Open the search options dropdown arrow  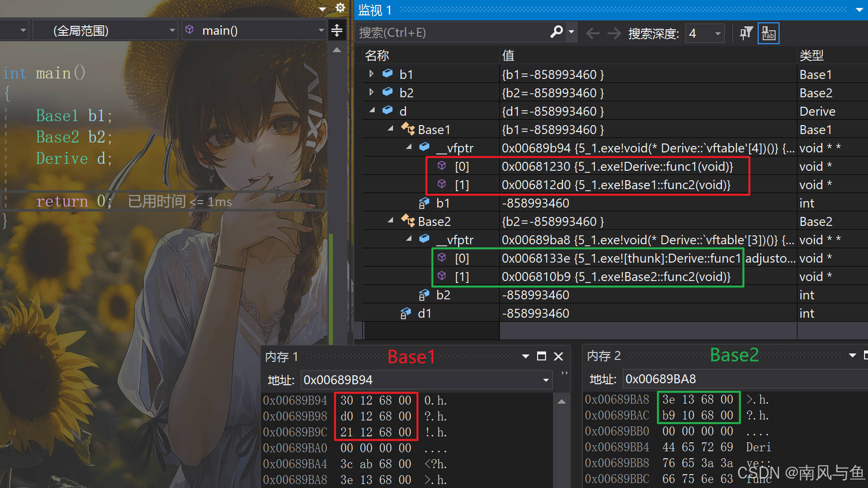(x=571, y=32)
